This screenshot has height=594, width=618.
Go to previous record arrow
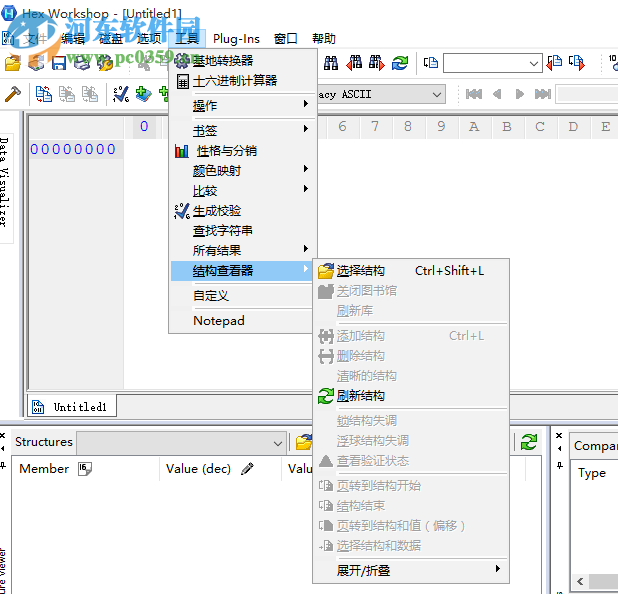[x=497, y=94]
